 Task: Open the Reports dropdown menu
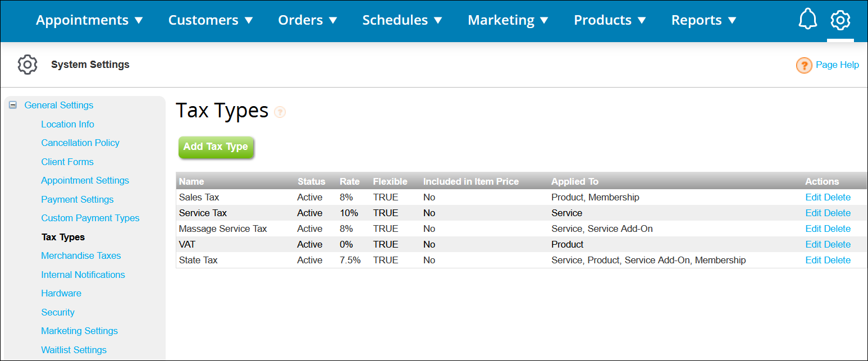click(x=704, y=20)
